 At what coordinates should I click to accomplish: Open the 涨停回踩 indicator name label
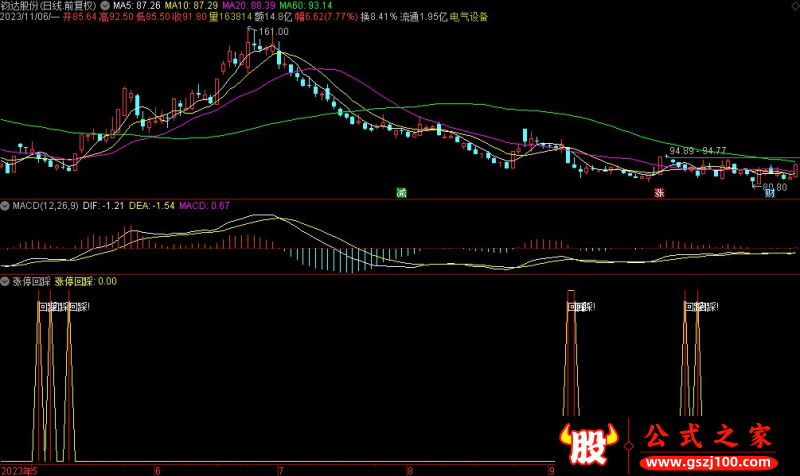(x=37, y=282)
